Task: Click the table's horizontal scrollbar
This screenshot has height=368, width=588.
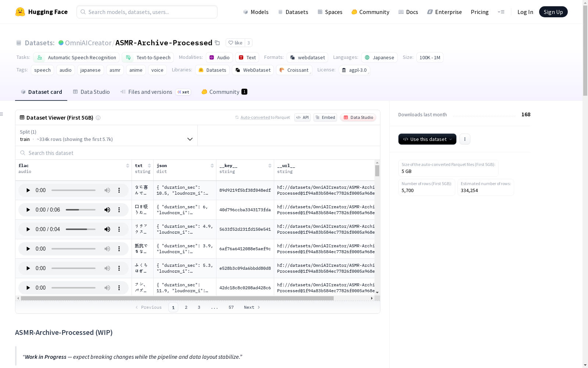Action: point(177,298)
